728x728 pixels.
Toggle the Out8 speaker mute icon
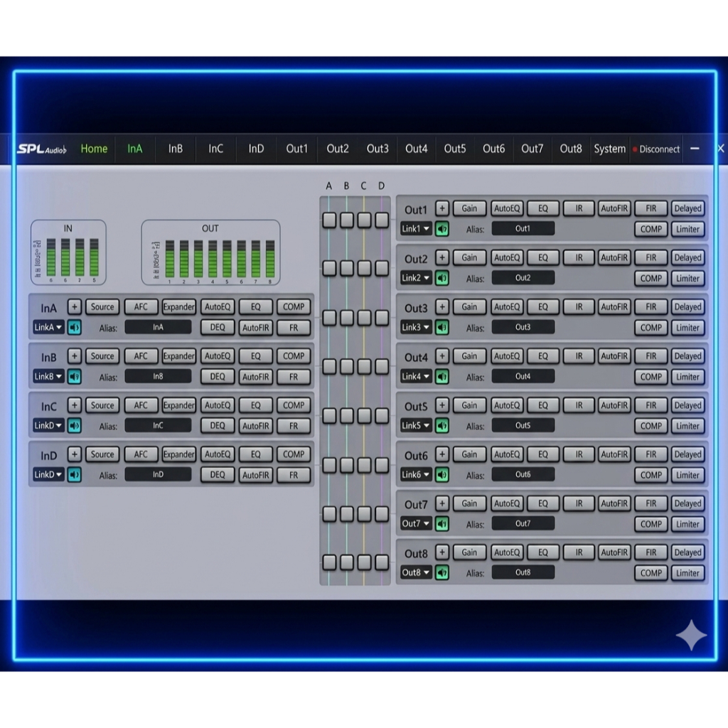[x=442, y=572]
